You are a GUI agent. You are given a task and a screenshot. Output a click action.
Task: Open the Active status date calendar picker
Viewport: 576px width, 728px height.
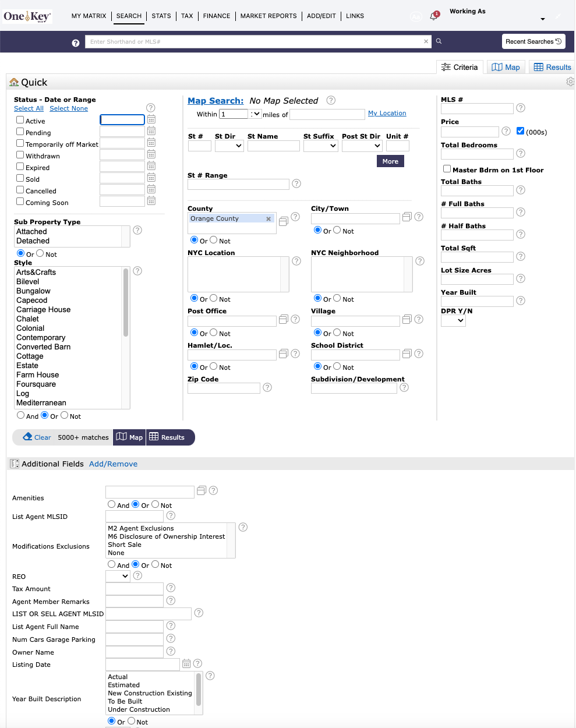point(151,119)
